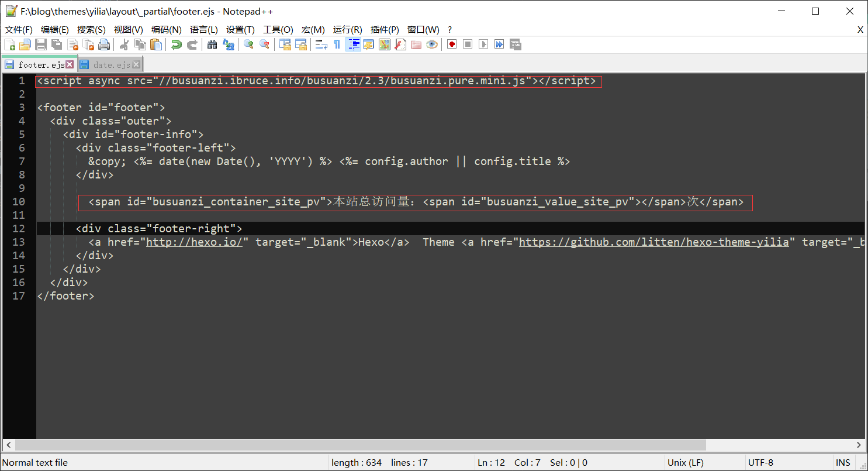868x471 pixels.
Task: Toggle show all characters pilcrow icon
Action: (x=337, y=44)
